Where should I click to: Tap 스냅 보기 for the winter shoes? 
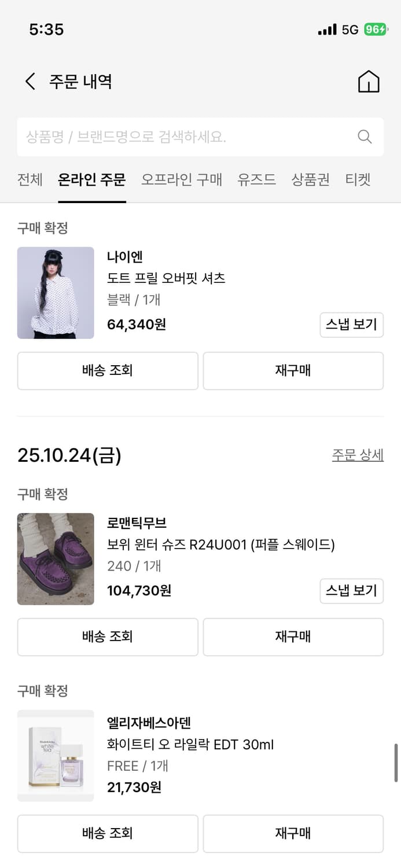(351, 591)
